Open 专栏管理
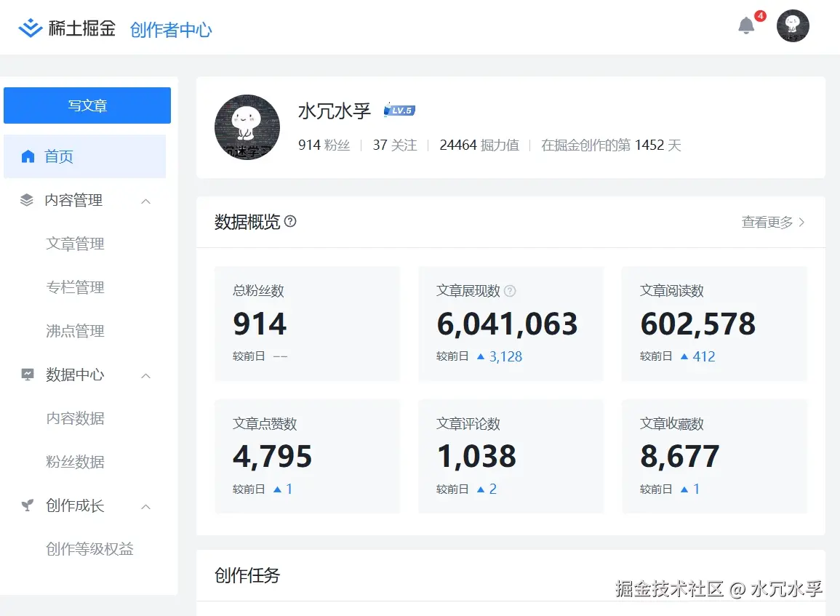The width and height of the screenshot is (840, 616). click(x=75, y=287)
